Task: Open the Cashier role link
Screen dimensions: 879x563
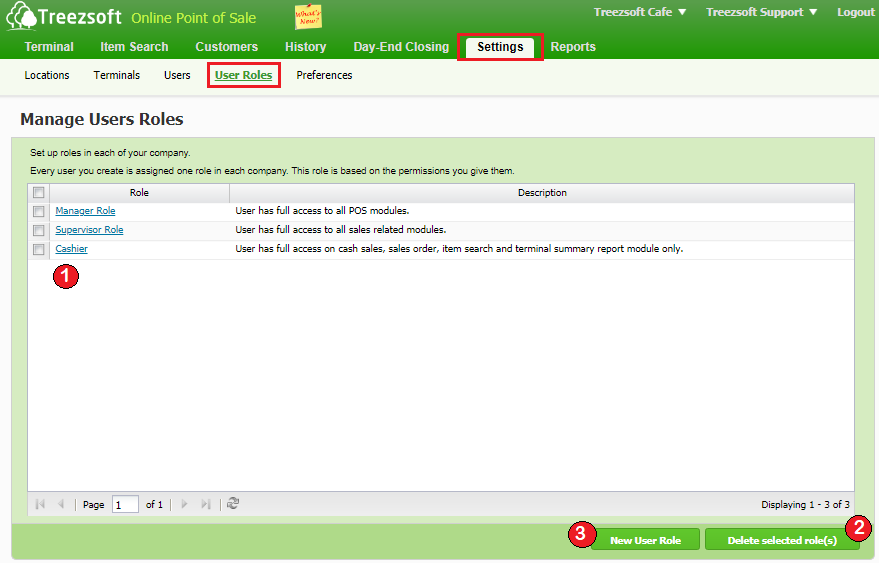Action: (x=71, y=249)
